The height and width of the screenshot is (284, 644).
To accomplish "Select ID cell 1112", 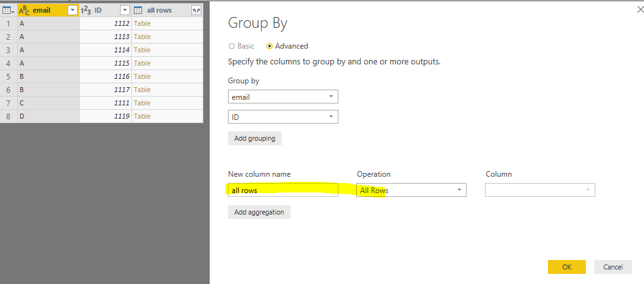I will pos(105,23).
